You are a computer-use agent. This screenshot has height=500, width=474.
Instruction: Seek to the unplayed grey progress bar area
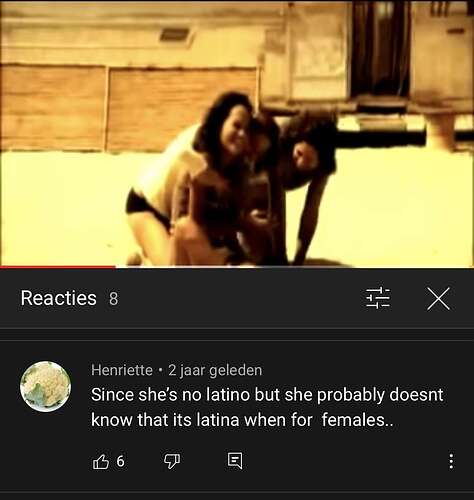point(295,267)
